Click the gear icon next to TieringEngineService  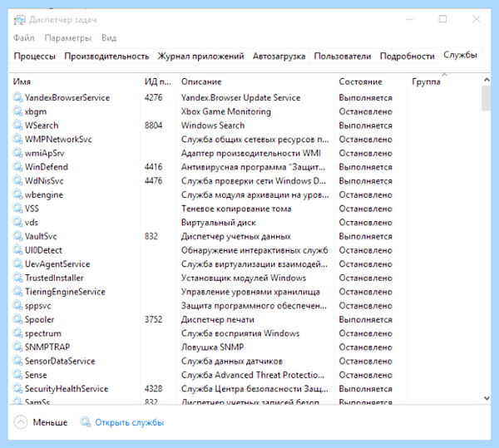[17, 291]
